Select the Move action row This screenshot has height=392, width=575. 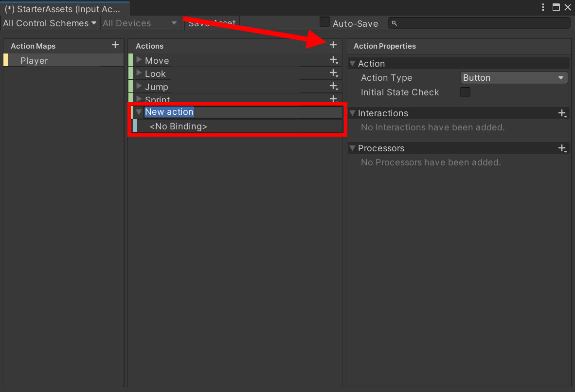click(235, 60)
